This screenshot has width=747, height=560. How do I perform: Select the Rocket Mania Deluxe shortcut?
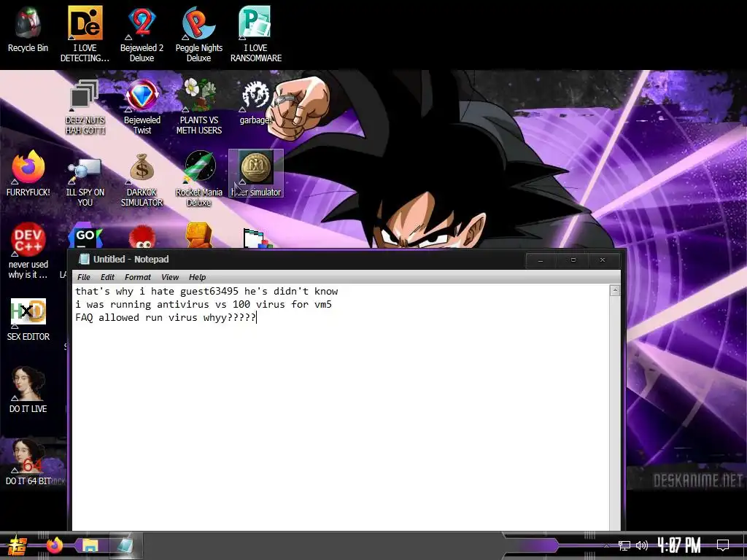tap(199, 179)
